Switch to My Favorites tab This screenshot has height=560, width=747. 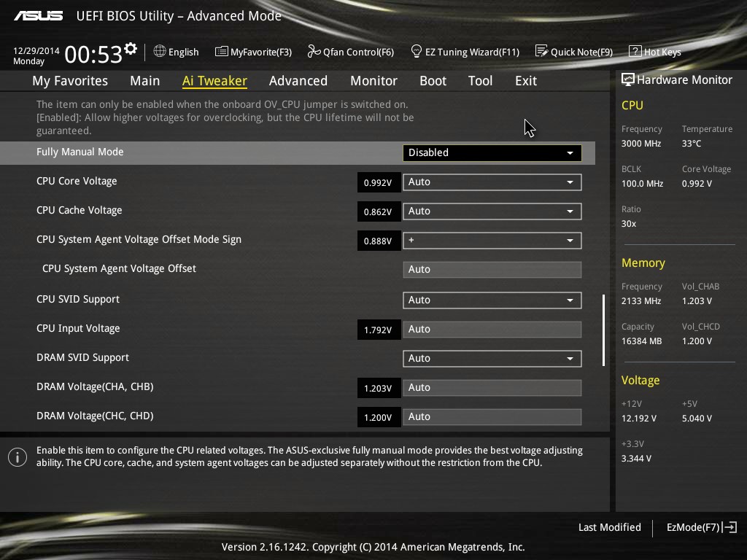click(x=70, y=80)
